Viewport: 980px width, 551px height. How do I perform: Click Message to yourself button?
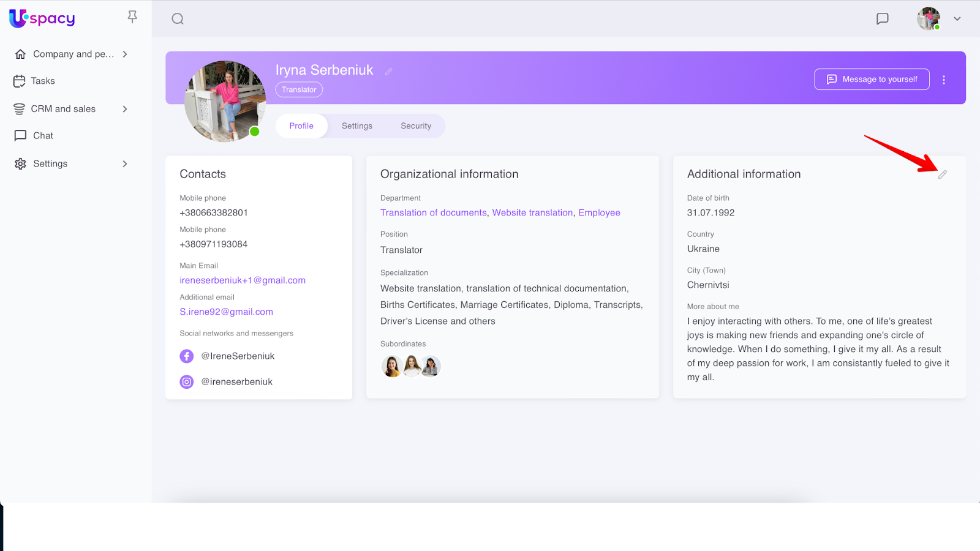[872, 80]
